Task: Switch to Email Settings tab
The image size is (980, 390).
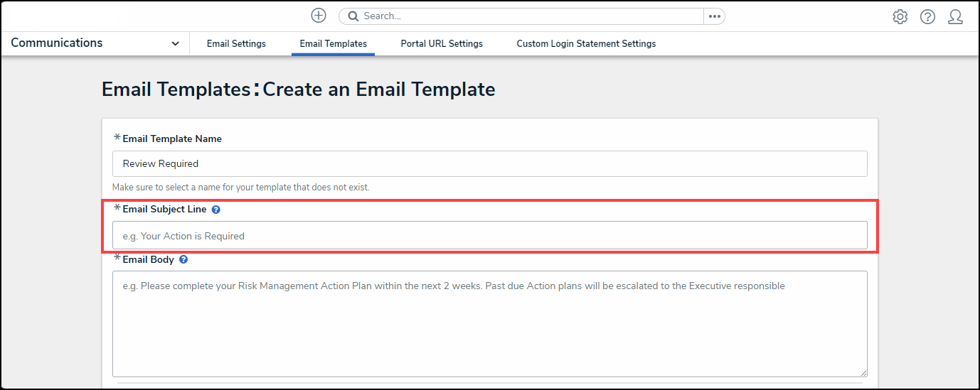Action: click(x=236, y=43)
